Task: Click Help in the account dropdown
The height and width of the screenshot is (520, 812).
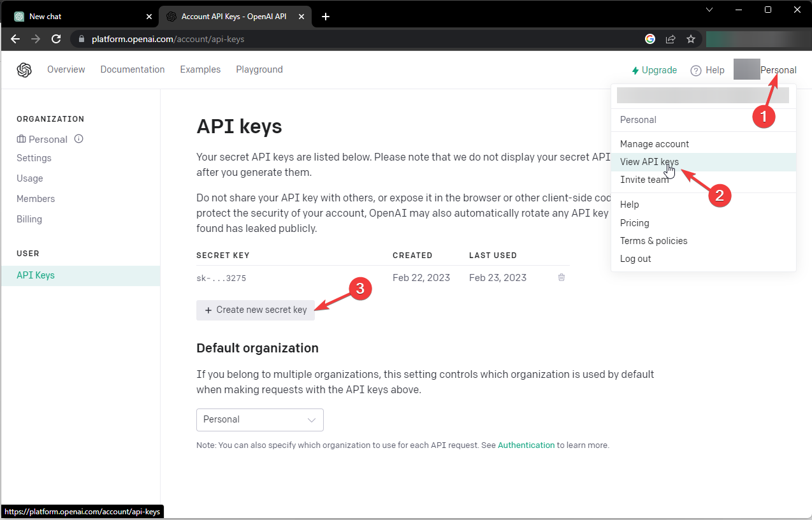Action: coord(704,205)
